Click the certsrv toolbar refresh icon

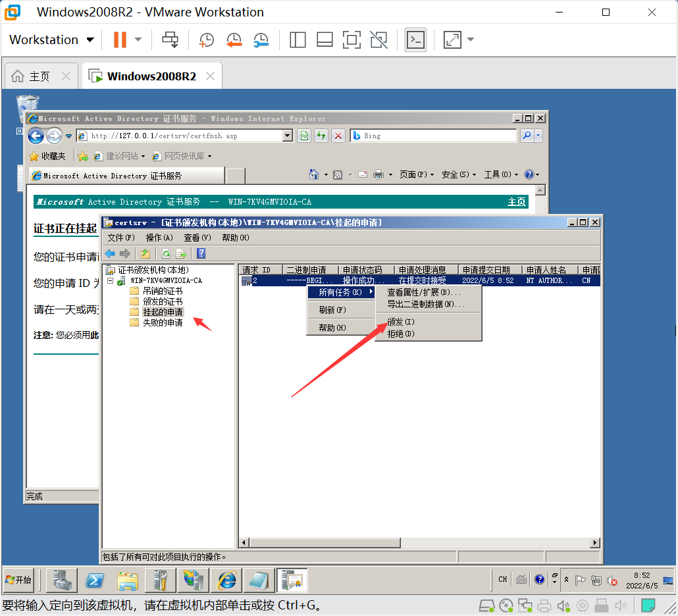166,254
